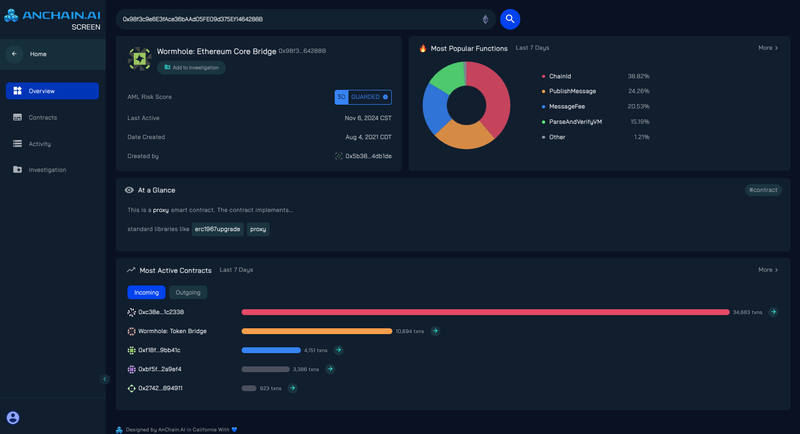Click identicon of 0xf18f...9bb41c contract
This screenshot has width=800, height=434.
131,350
